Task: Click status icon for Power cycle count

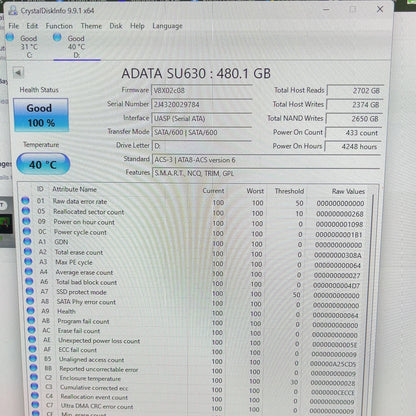Action: click(x=27, y=231)
